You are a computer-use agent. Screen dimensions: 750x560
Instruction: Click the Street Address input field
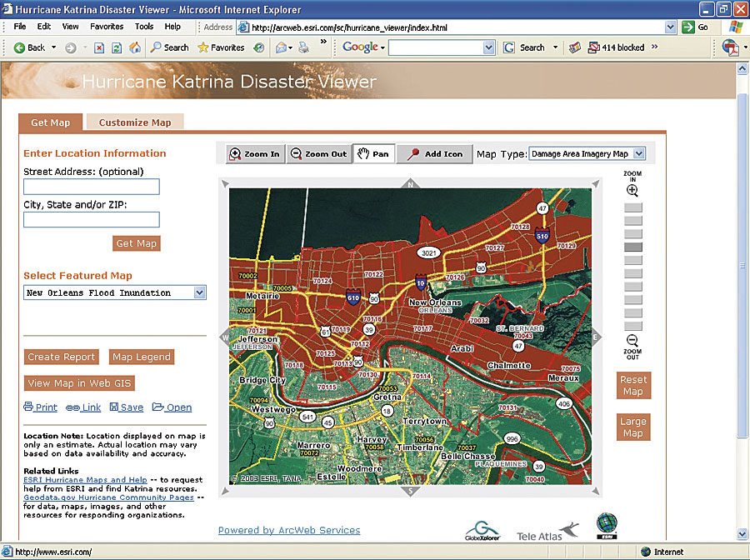(92, 187)
